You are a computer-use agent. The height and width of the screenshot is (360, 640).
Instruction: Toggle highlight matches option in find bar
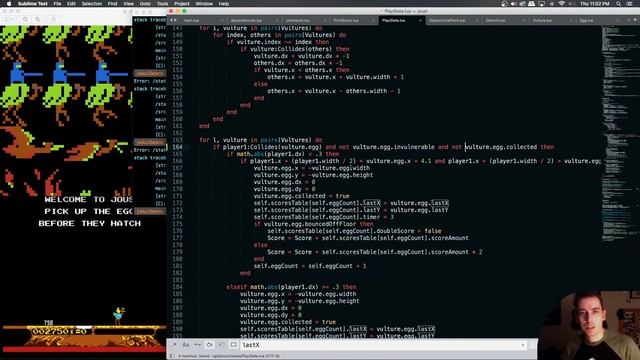(x=233, y=345)
